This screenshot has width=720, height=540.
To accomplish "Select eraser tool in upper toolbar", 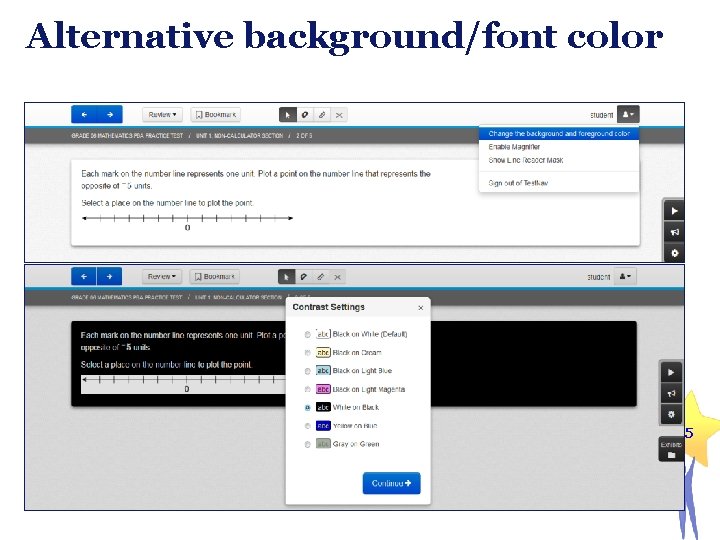I will point(304,115).
